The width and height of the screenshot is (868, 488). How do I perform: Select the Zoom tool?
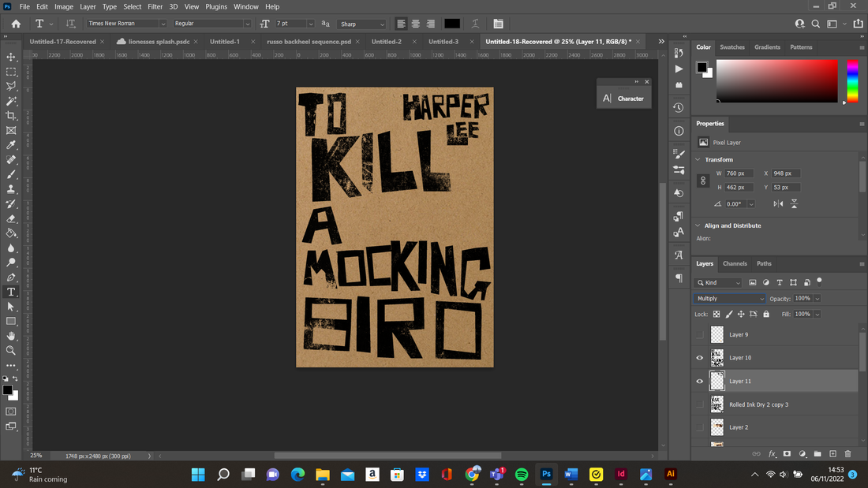(11, 350)
